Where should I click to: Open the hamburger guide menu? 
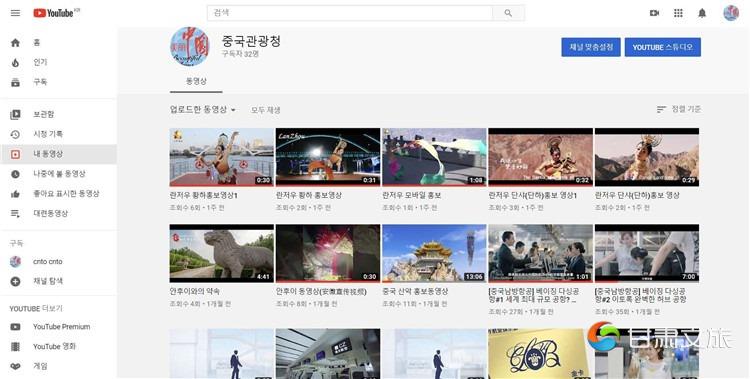pos(15,13)
